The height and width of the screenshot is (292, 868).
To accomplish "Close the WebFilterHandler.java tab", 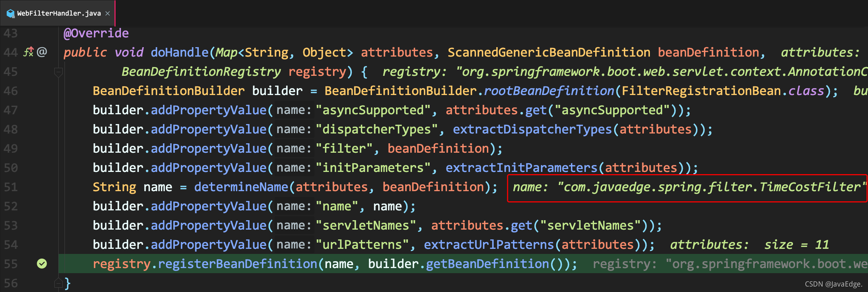I will (x=108, y=13).
